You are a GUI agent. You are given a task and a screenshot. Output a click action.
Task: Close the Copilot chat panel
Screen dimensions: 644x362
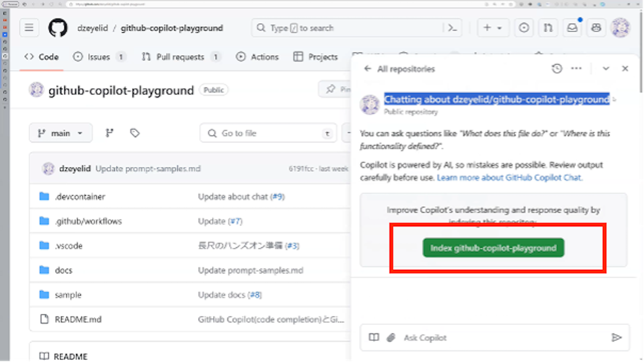[x=625, y=69]
